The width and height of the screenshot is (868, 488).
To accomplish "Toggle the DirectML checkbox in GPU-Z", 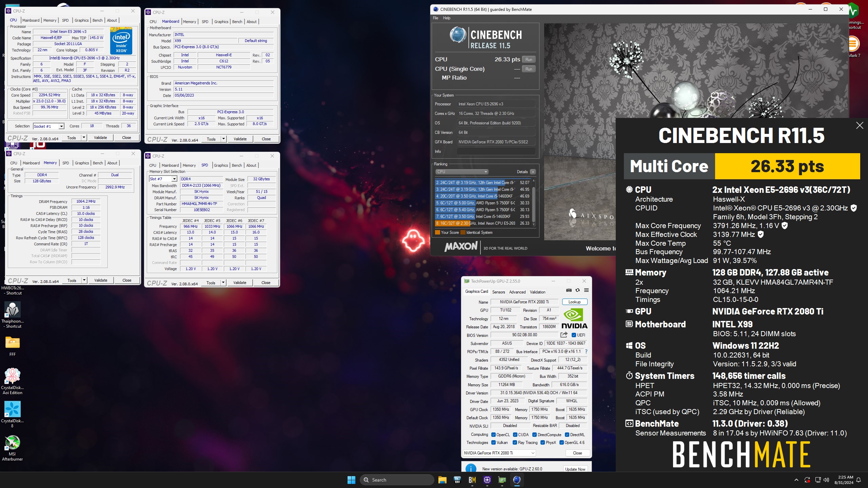I will point(567,435).
